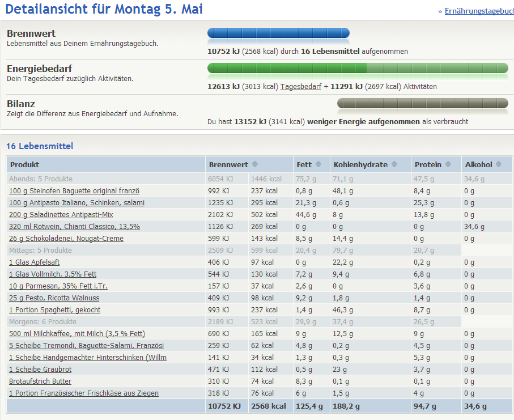
Task: Click the Produkt column header
Action: point(24,164)
